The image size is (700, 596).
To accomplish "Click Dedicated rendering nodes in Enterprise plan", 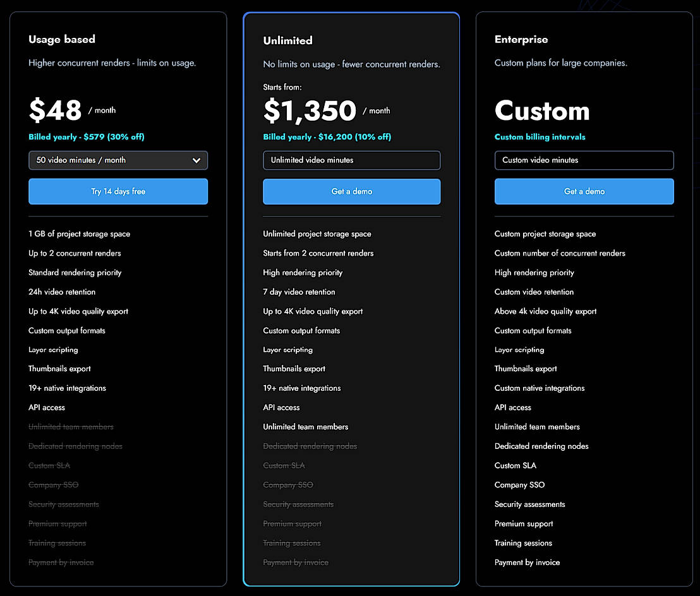I will click(x=541, y=446).
